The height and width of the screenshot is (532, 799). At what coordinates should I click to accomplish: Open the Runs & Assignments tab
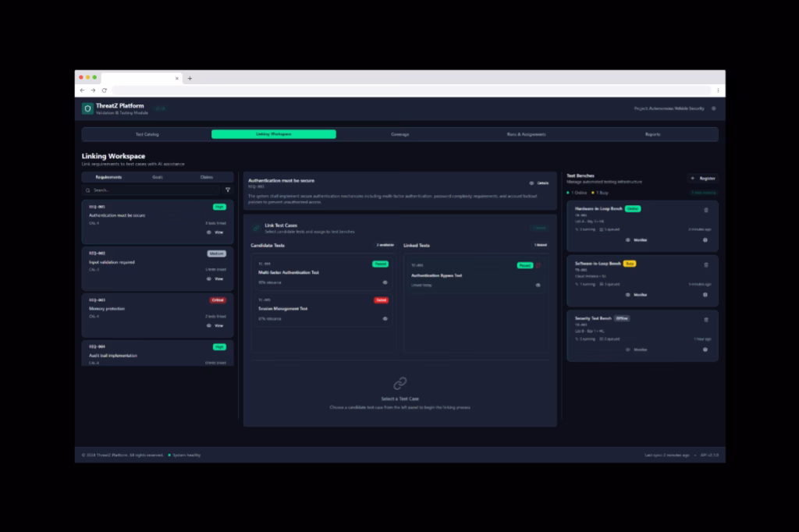point(526,134)
